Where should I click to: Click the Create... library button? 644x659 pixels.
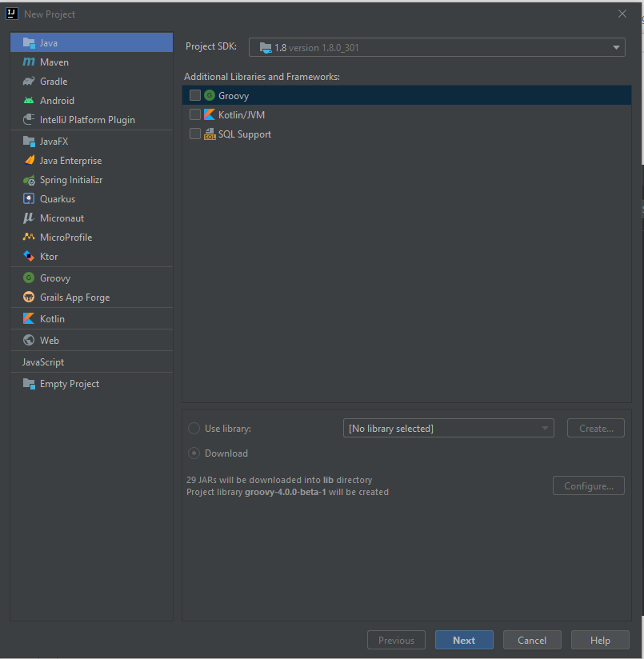coord(596,428)
